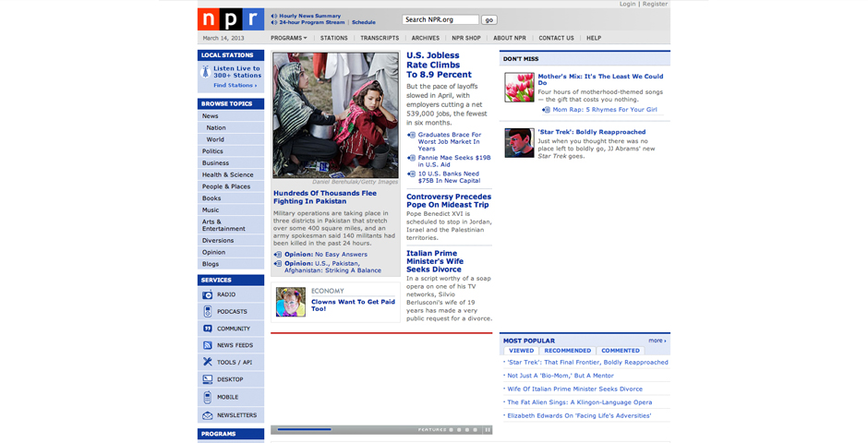
Task: Select the fourth featured slide indicator
Action: coord(475,430)
